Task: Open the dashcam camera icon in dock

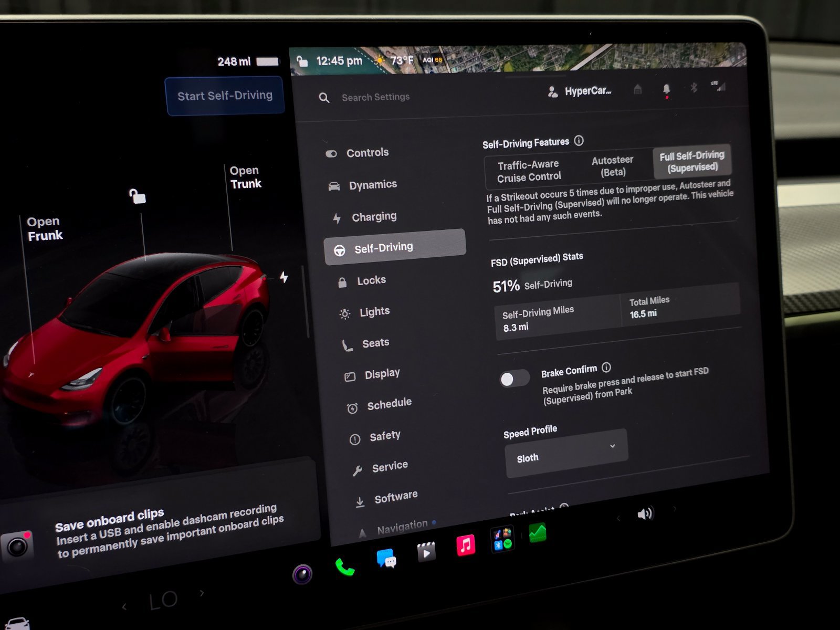Action: coord(302,574)
